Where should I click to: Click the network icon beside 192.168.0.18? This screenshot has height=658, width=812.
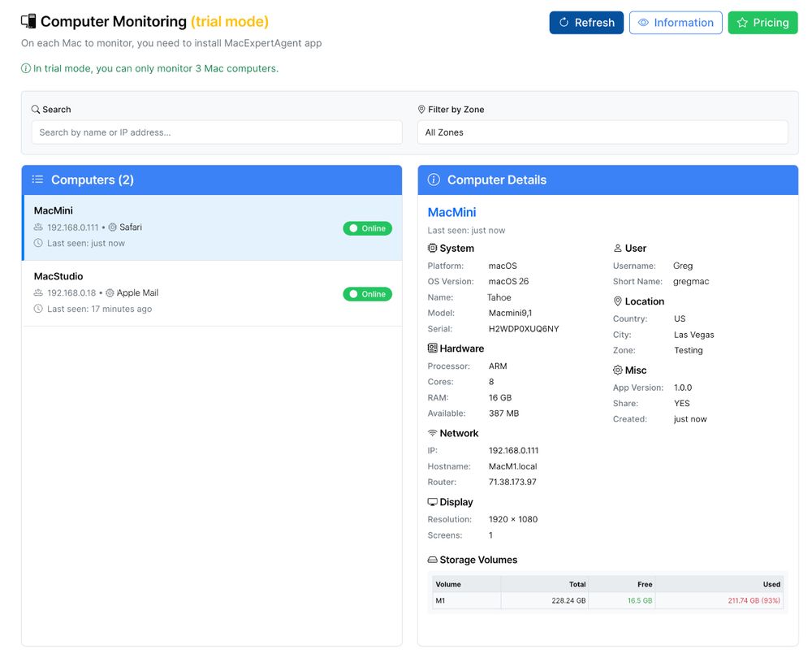tap(38, 293)
